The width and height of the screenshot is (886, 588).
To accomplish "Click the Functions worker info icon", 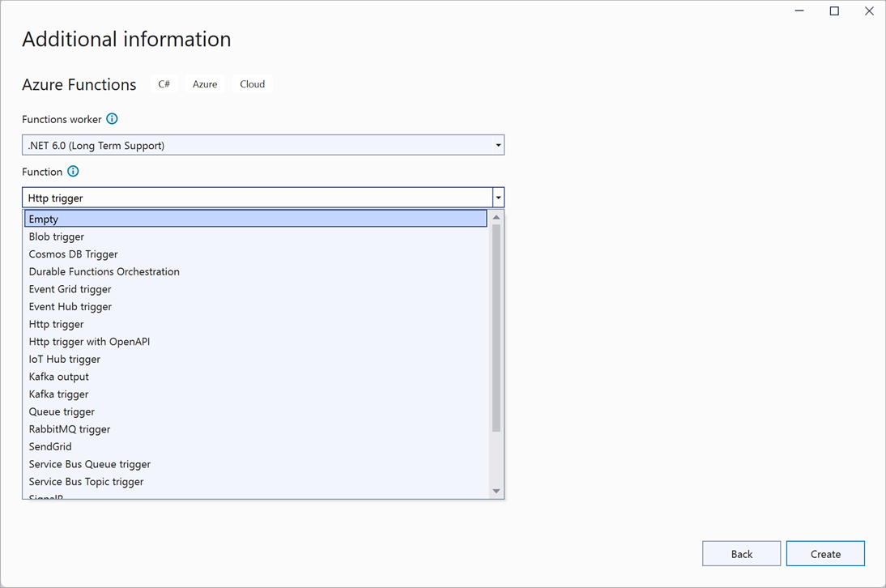I will pos(113,119).
